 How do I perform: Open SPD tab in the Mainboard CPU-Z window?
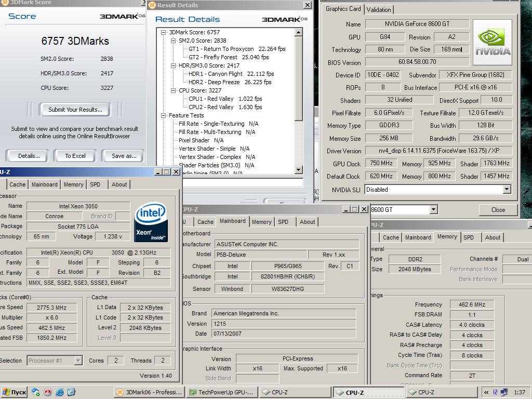click(x=283, y=222)
